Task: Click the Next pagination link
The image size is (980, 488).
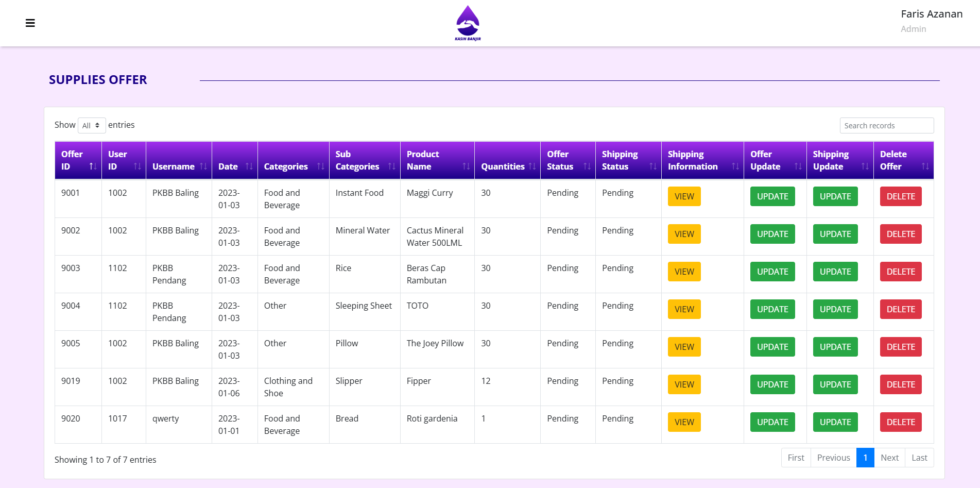Action: click(x=889, y=458)
